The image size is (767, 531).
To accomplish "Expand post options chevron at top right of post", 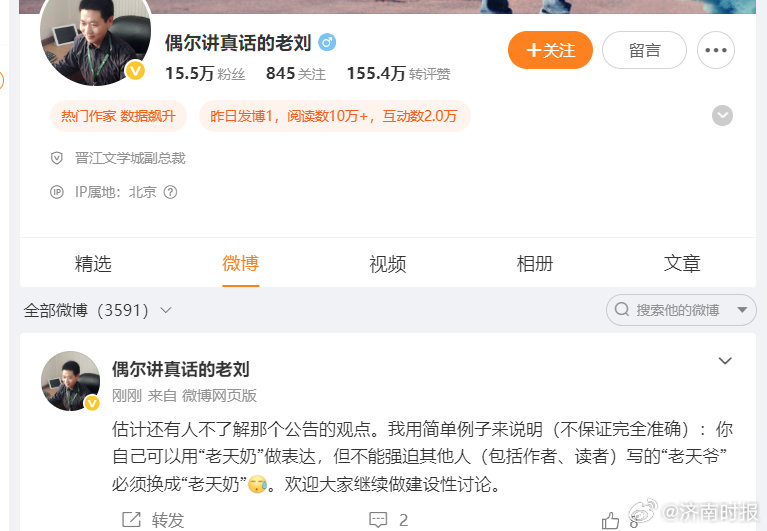I will [724, 361].
